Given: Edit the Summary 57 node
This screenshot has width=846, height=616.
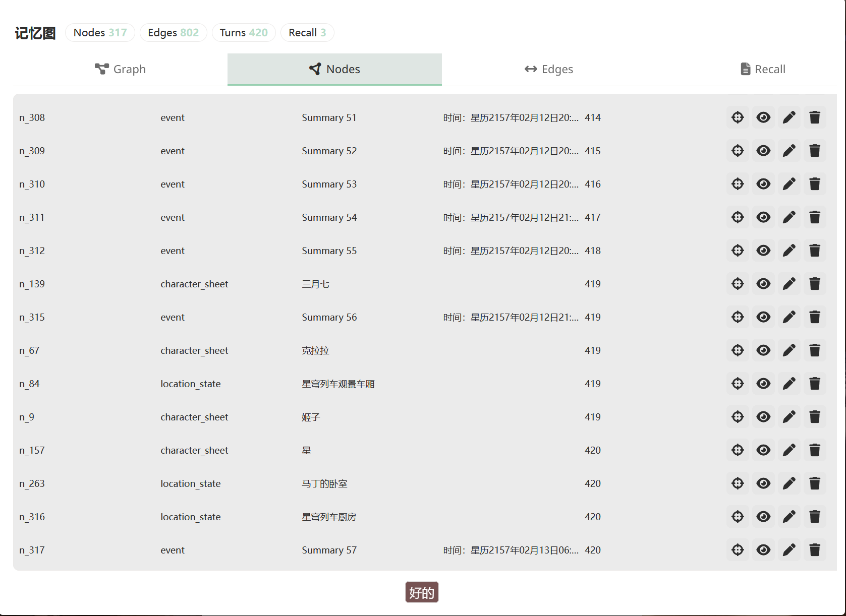Looking at the screenshot, I should coord(789,550).
